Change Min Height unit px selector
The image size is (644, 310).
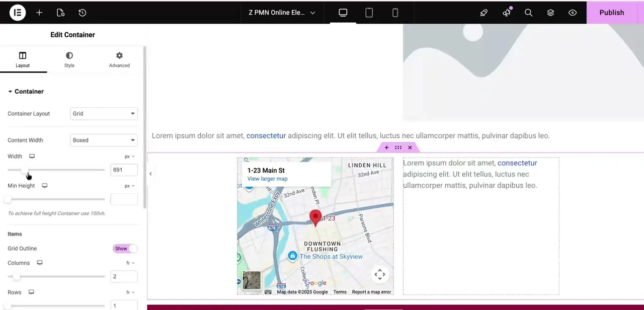tap(130, 186)
